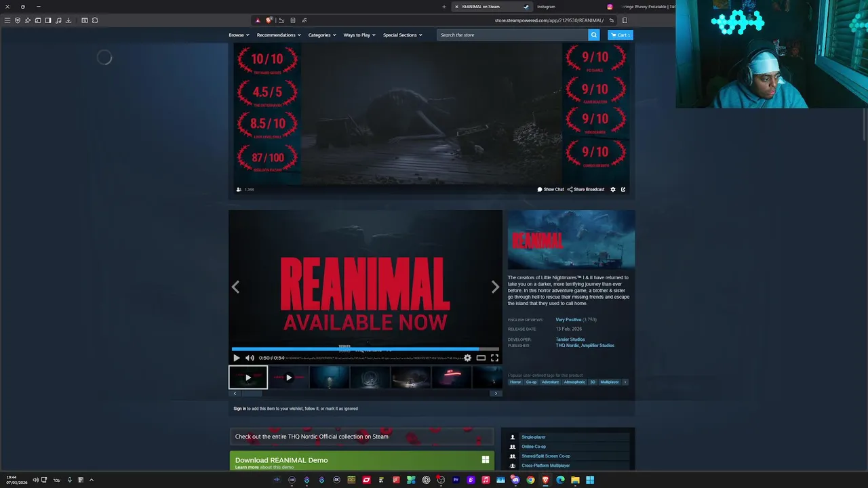Open the downloads icon in browser toolbar

tap(68, 20)
